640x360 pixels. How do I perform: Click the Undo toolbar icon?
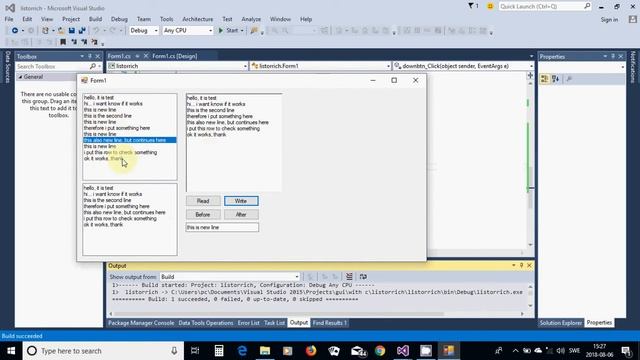pyautogui.click(x=96, y=31)
